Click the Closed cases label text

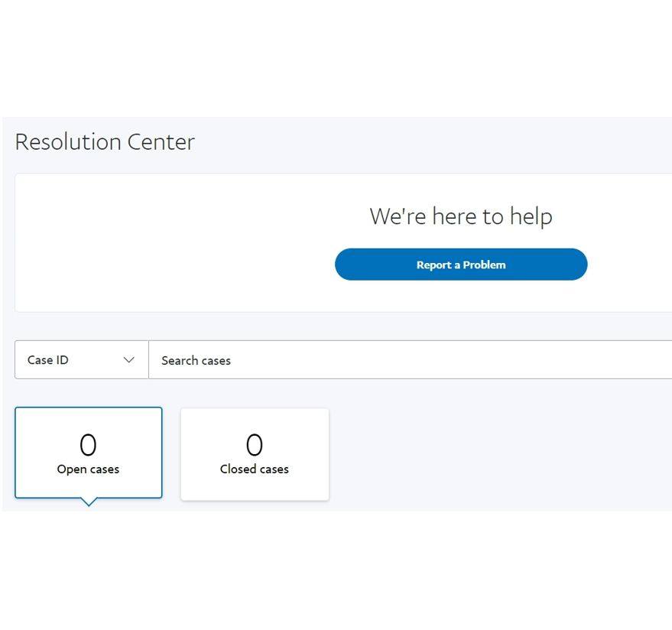pyautogui.click(x=254, y=469)
